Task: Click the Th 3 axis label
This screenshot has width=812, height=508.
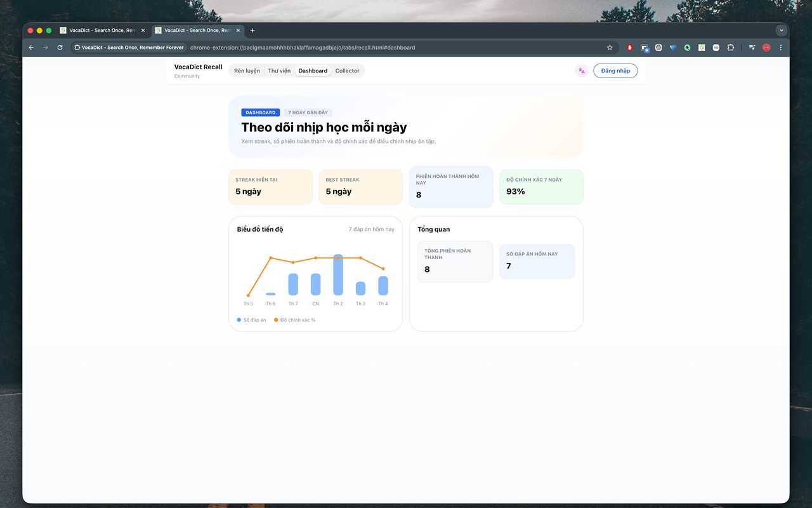Action: coord(360,304)
